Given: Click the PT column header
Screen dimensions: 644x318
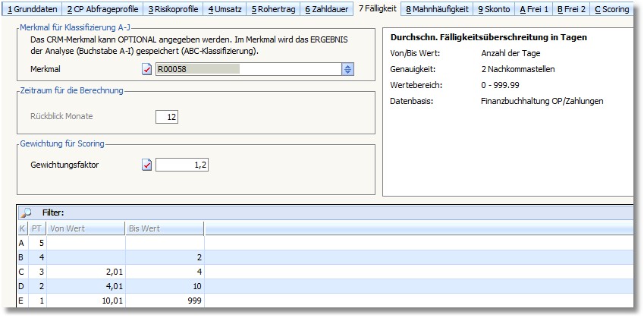Looking at the screenshot, I should (x=36, y=228).
